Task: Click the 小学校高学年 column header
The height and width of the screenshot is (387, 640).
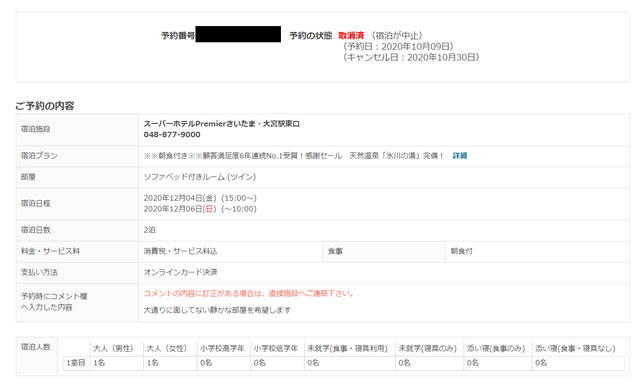Action: click(x=222, y=349)
